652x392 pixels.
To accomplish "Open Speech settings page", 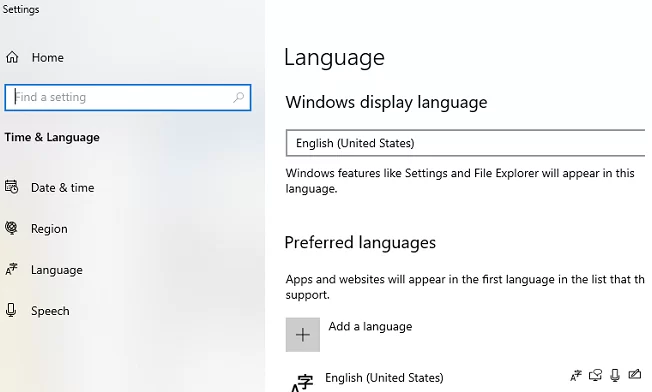I will tap(50, 311).
